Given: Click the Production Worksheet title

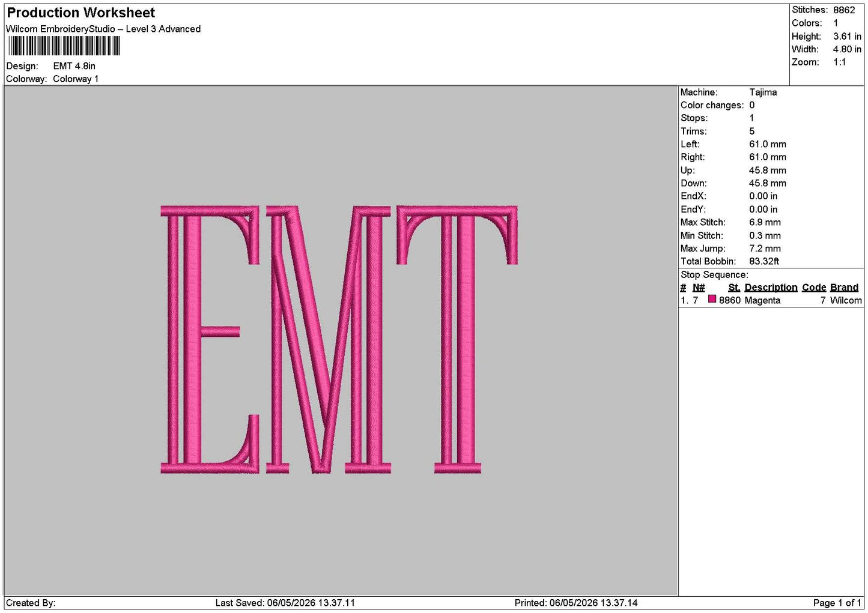Looking at the screenshot, I should [x=80, y=13].
